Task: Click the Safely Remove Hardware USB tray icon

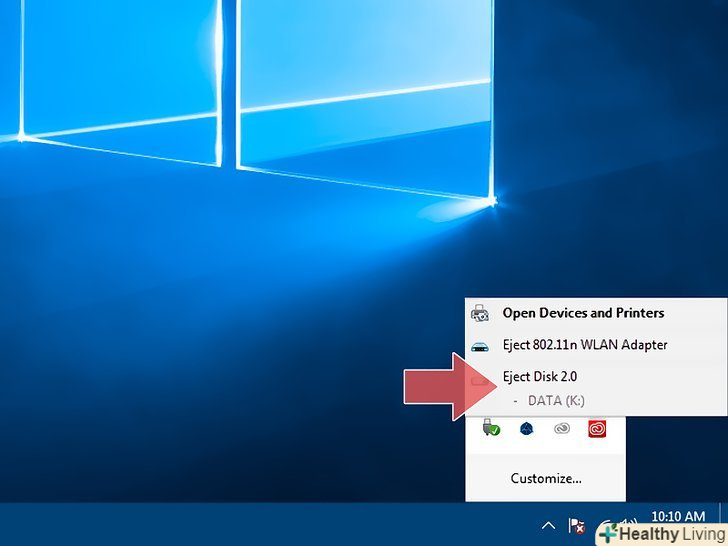Action: tap(491, 428)
